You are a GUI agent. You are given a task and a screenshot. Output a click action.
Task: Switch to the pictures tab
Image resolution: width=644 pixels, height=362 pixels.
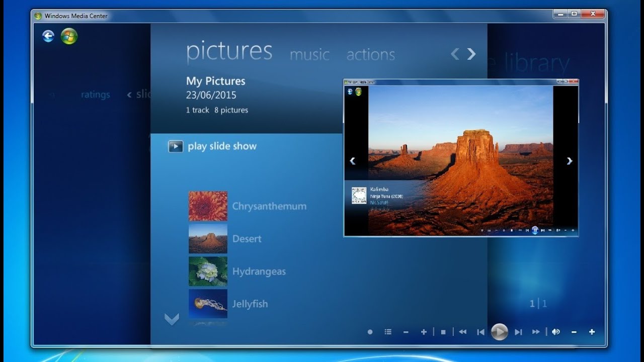click(229, 51)
